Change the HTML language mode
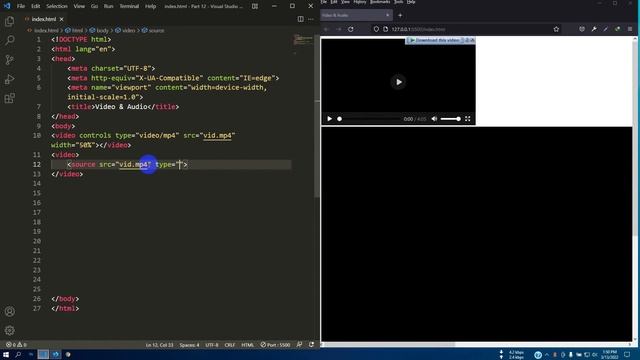 247,345
